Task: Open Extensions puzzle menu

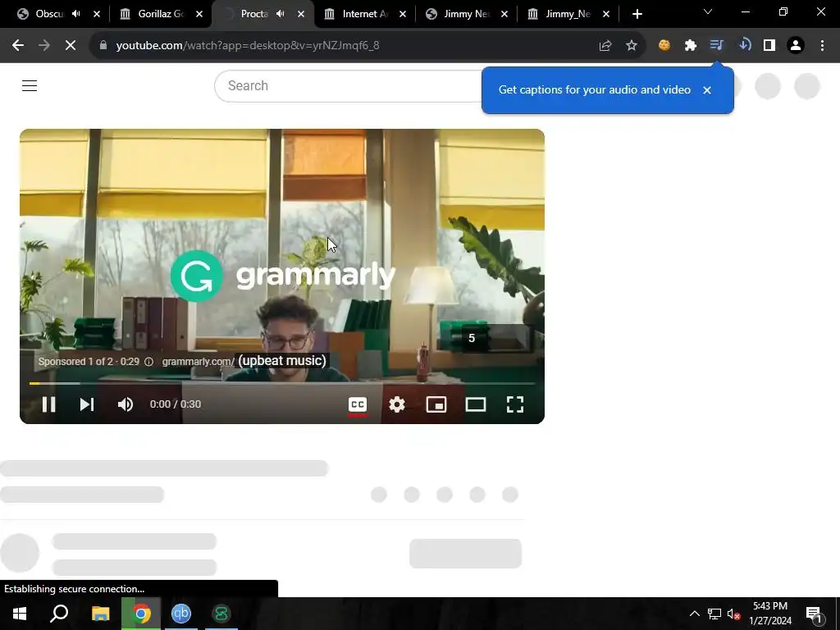Action: 691,46
